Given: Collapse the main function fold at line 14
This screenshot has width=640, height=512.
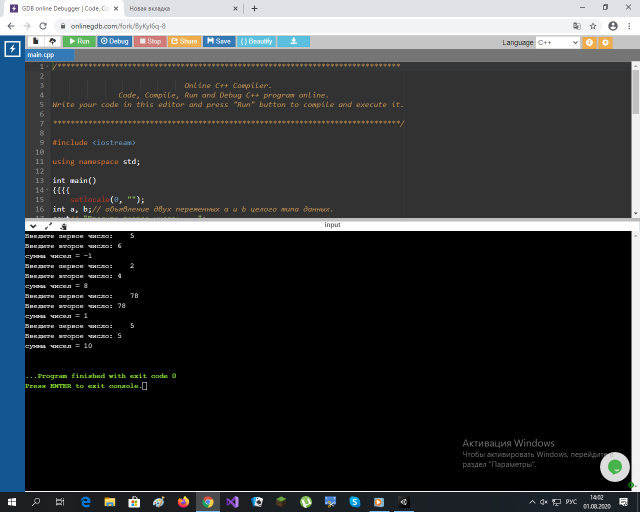Looking at the screenshot, I should click(x=48, y=190).
